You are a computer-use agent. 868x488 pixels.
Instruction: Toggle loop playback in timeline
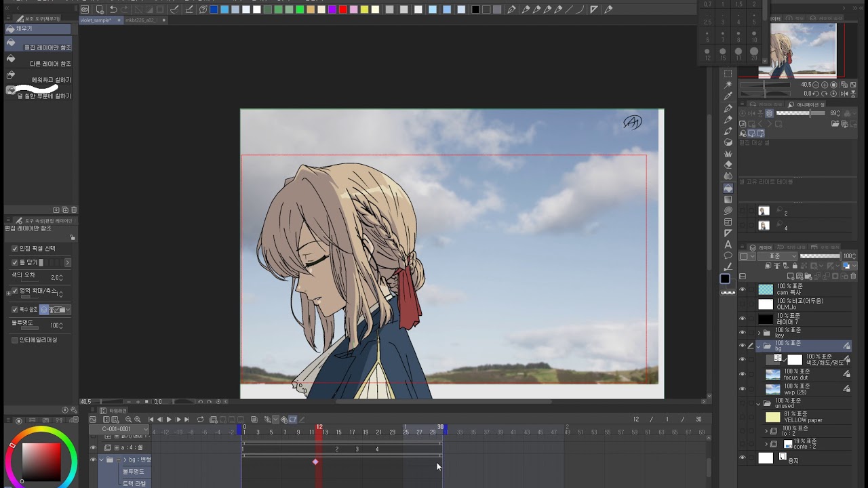(x=200, y=420)
